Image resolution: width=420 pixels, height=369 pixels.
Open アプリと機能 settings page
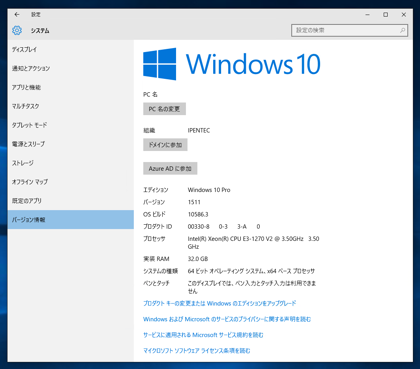coord(71,87)
